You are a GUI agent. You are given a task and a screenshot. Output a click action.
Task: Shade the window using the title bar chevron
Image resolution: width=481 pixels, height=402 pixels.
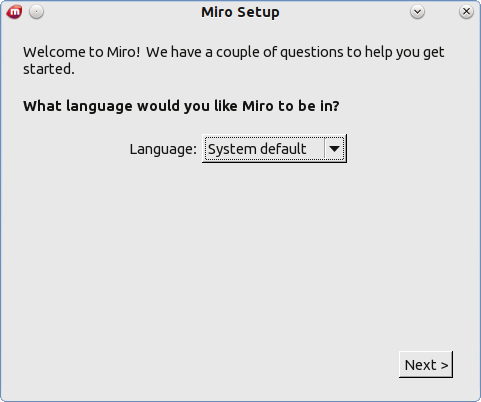click(x=417, y=12)
